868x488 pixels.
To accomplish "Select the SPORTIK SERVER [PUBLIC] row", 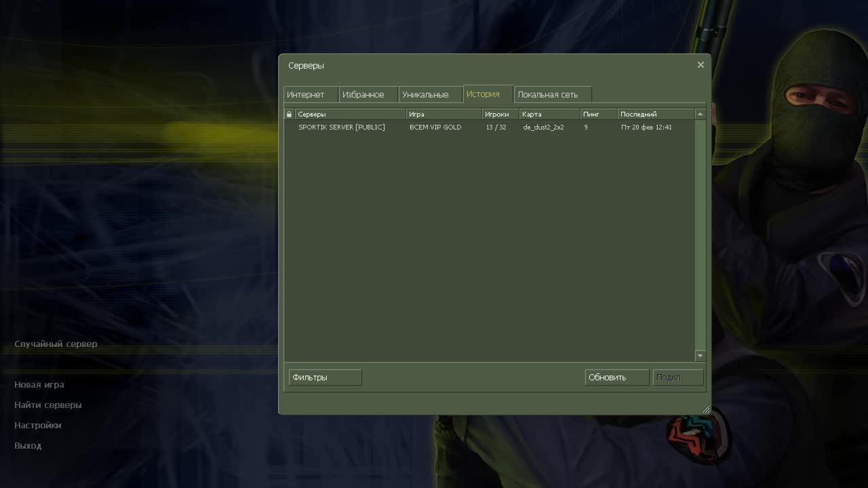I will 489,127.
